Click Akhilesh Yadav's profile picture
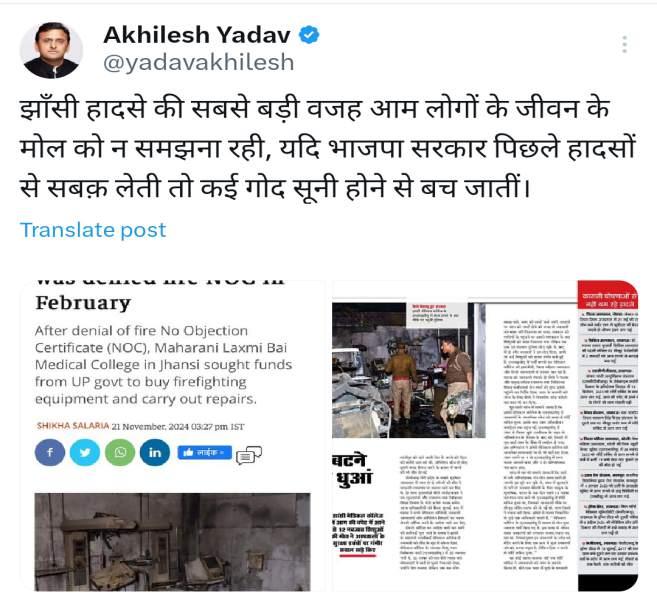The width and height of the screenshot is (657, 605). coord(51,50)
